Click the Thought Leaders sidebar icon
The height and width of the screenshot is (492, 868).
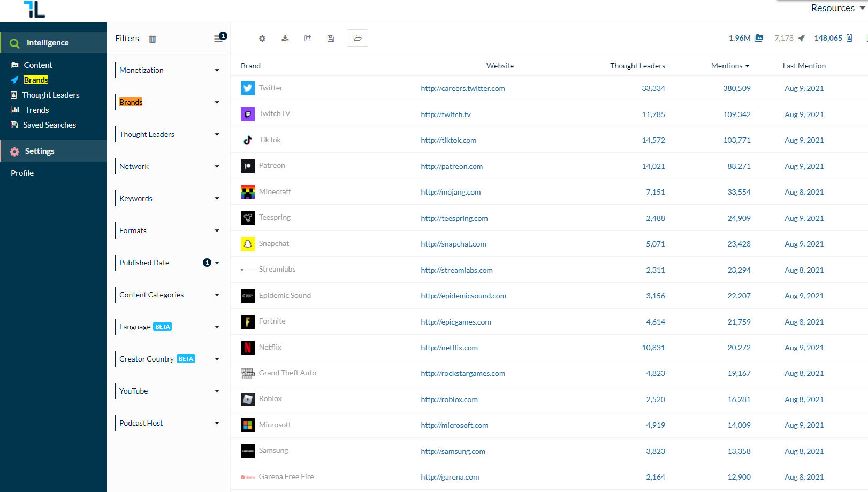coord(14,95)
